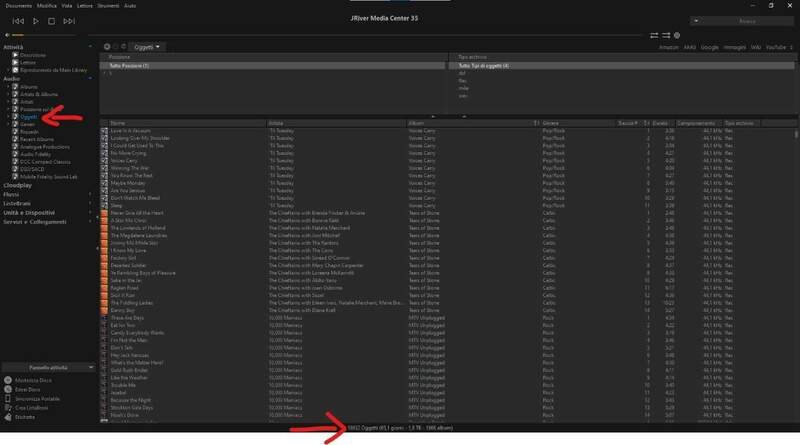Open the Cloudplay section
The width and height of the screenshot is (800, 445).
click(17, 185)
